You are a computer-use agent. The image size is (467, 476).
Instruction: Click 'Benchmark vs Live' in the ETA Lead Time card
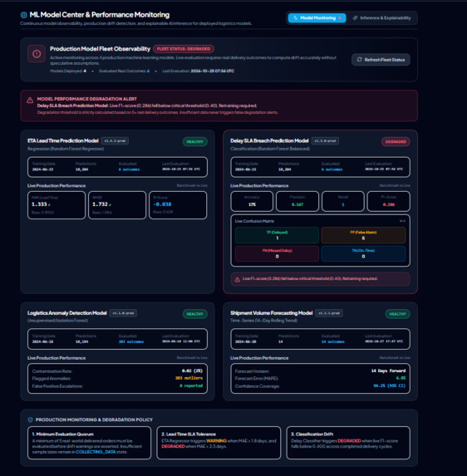(x=192, y=185)
